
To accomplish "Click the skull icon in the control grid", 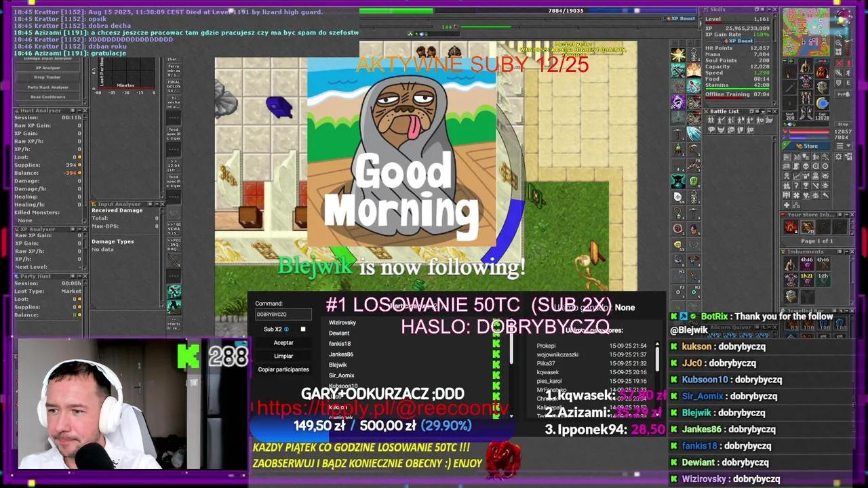I will (x=806, y=166).
